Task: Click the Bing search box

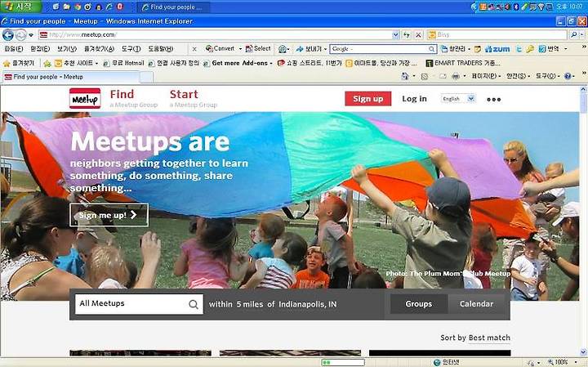Action: (x=497, y=35)
